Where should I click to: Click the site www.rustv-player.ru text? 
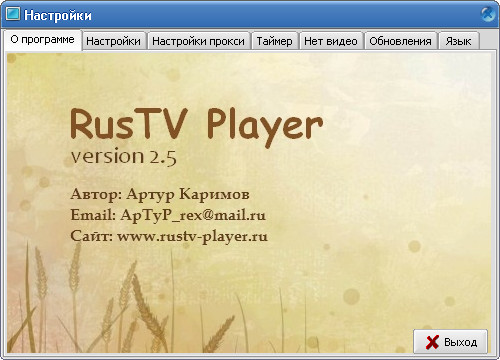tap(192, 237)
